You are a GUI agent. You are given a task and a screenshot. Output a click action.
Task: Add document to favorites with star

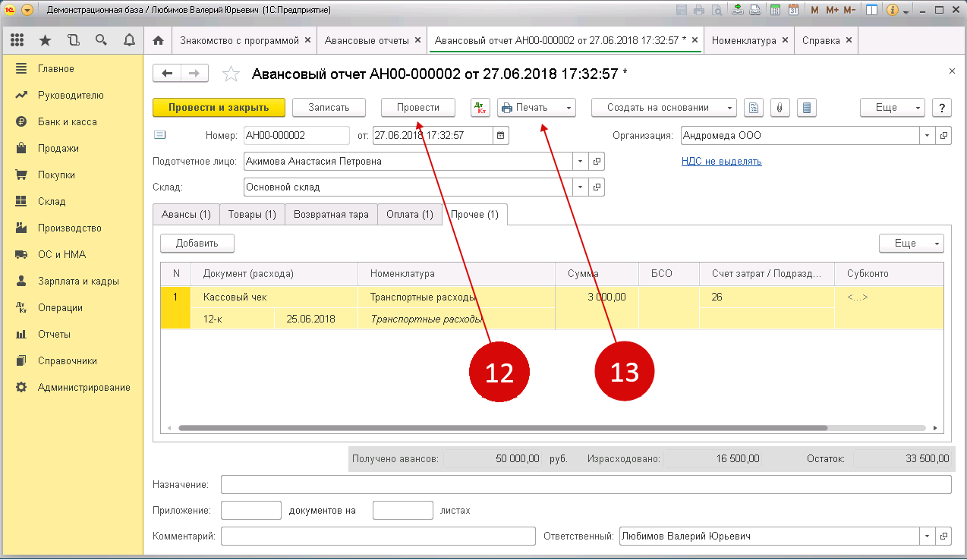[230, 74]
